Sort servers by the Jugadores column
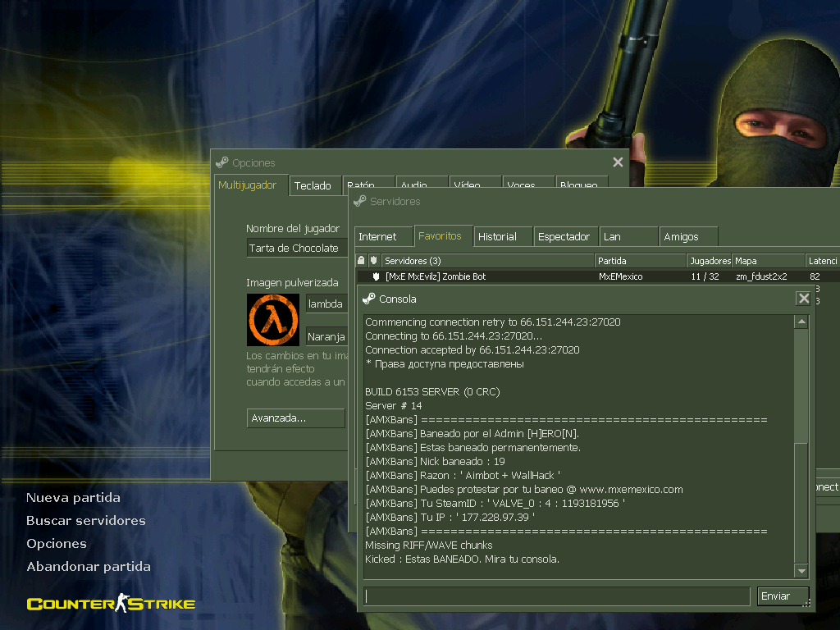 pos(710,261)
